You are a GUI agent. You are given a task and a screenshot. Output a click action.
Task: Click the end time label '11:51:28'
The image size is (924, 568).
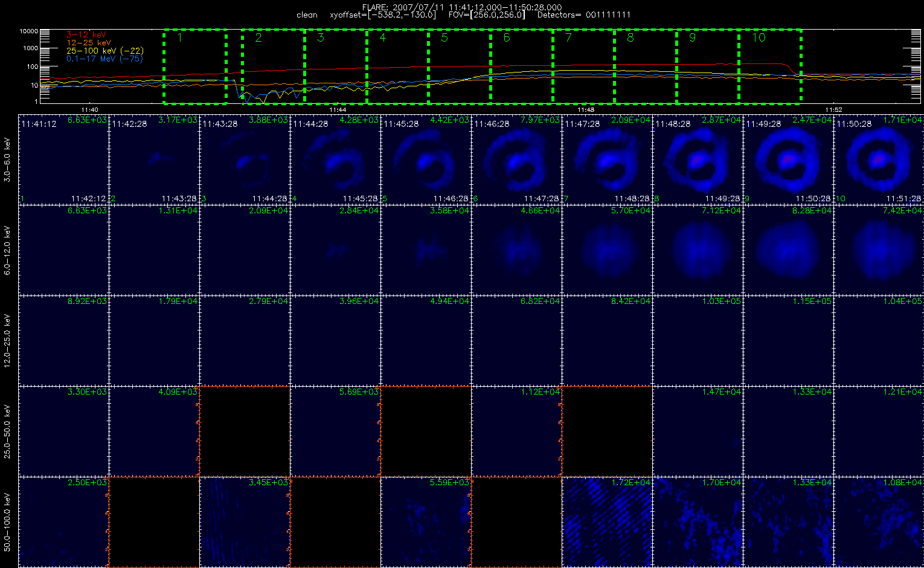point(904,198)
